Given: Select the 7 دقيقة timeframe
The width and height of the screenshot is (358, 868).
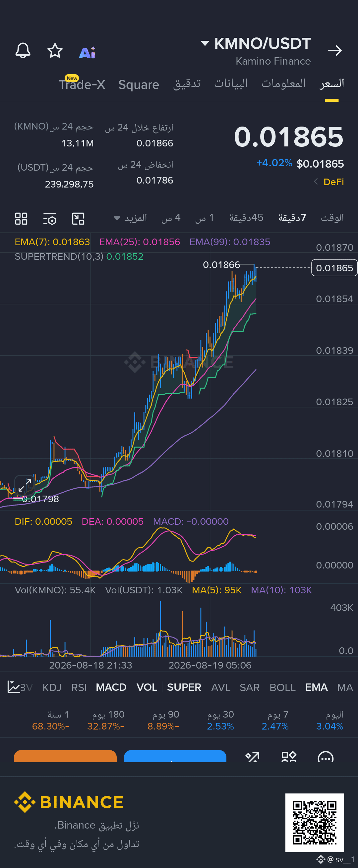Looking at the screenshot, I should point(292,218).
